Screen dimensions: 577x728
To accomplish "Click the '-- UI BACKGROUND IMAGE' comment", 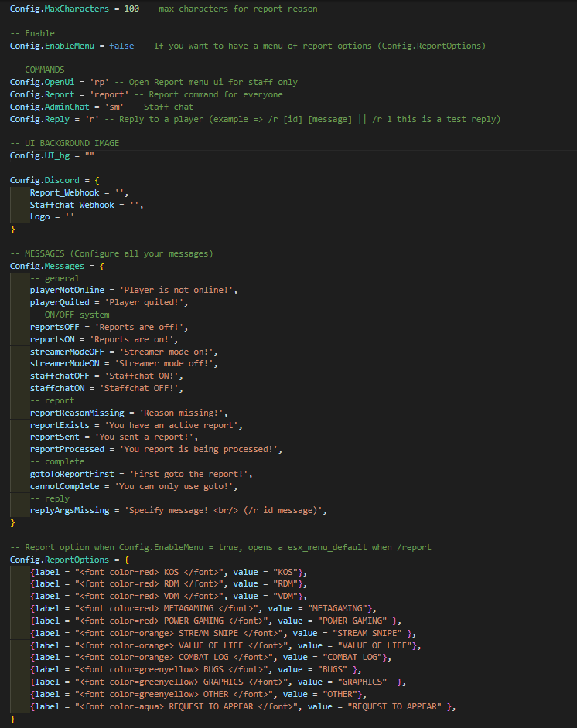I will click(x=64, y=143).
